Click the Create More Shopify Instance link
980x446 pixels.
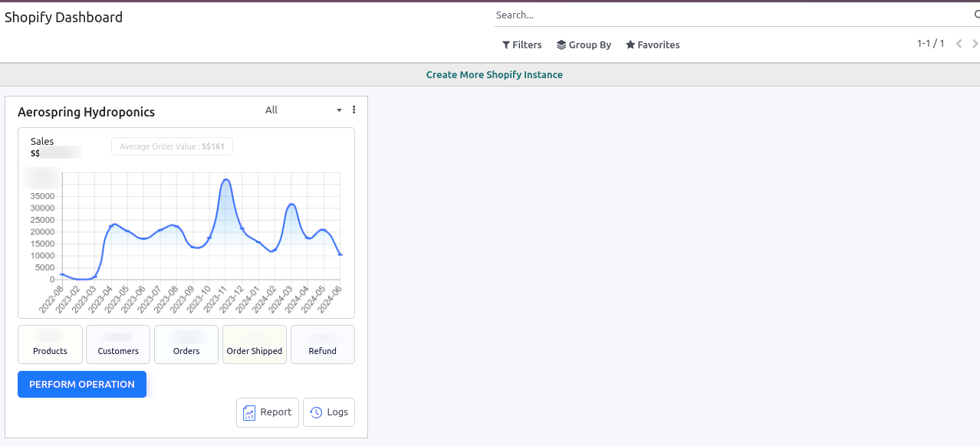tap(495, 75)
